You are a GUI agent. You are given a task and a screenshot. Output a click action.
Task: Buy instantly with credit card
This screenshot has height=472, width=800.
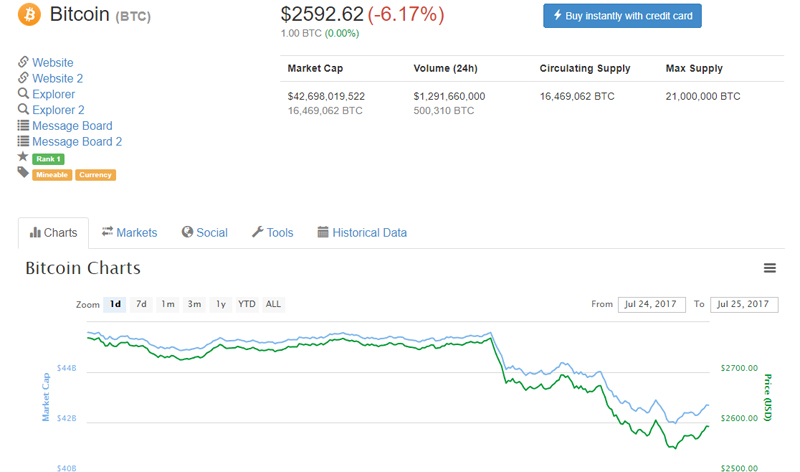click(622, 16)
